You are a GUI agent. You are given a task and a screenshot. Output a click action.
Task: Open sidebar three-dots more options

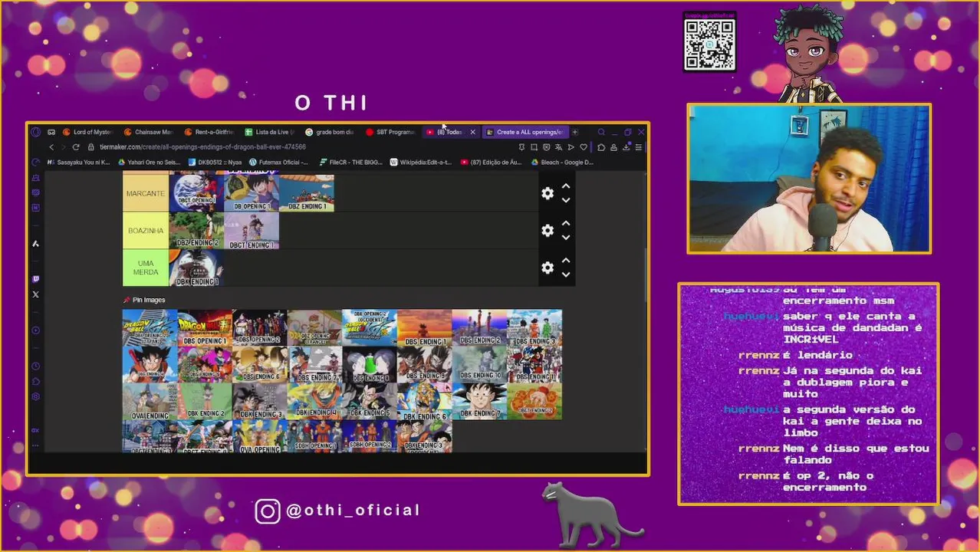[35, 445]
